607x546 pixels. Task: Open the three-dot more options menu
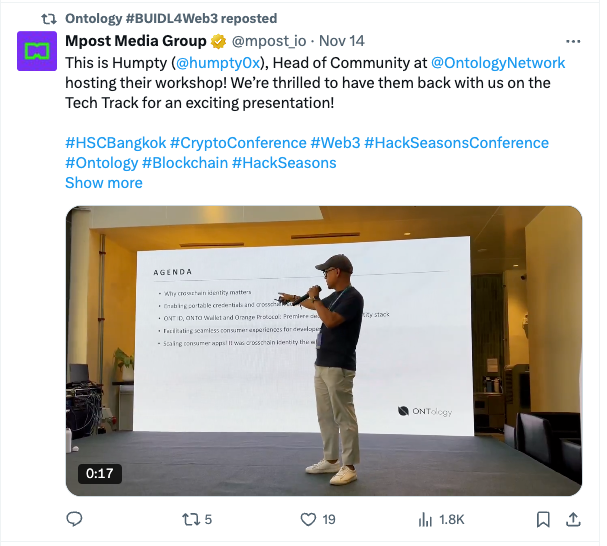[573, 42]
